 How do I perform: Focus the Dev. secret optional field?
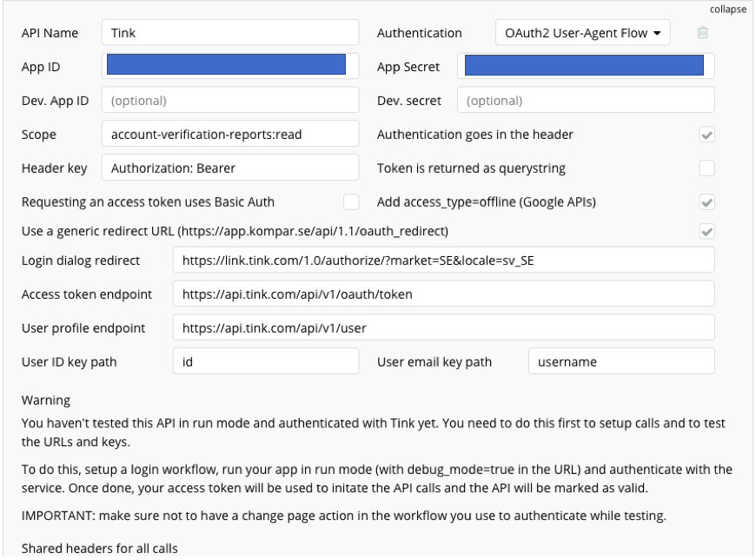click(586, 100)
